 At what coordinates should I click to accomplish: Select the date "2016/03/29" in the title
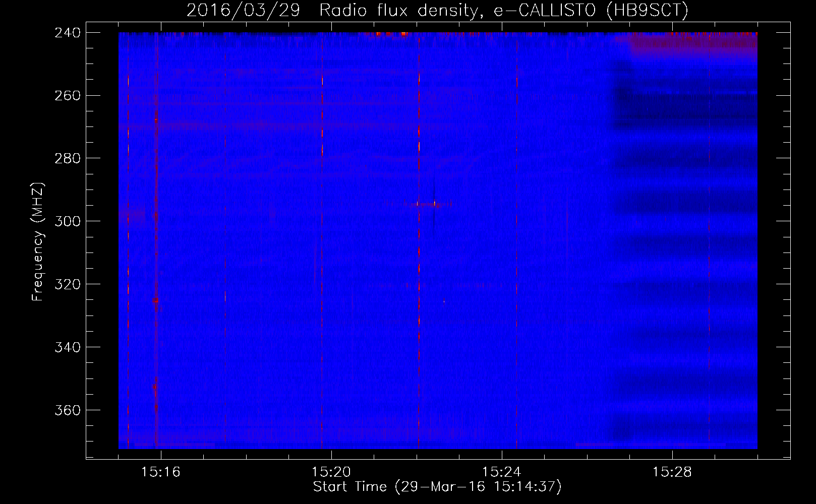(x=243, y=11)
